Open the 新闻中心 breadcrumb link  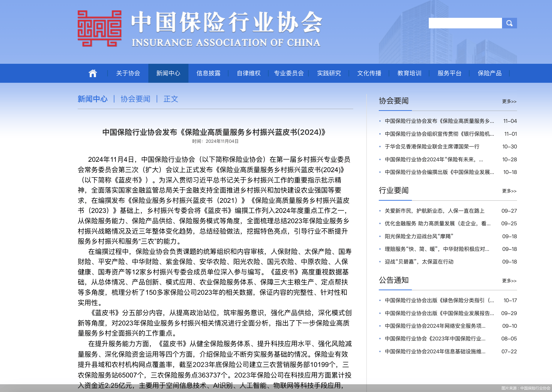[x=92, y=99]
